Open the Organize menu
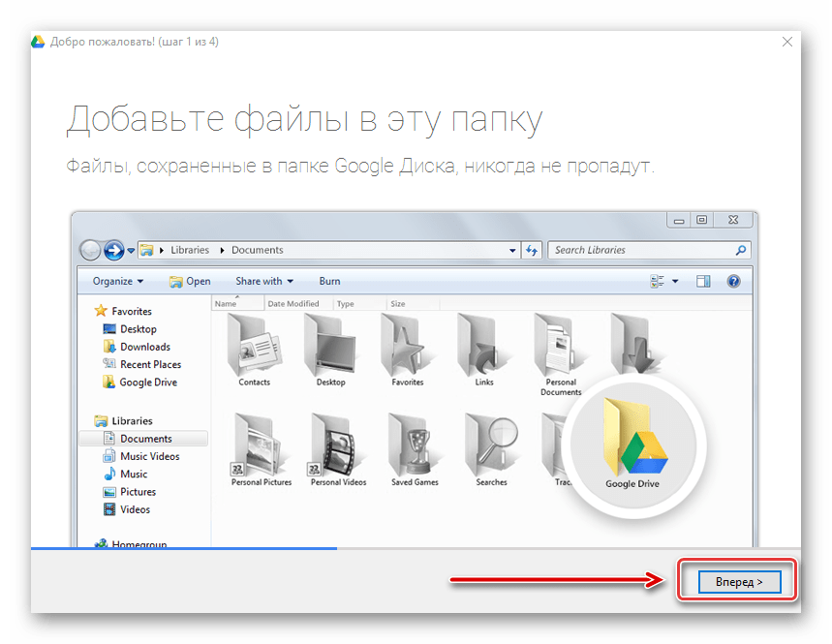This screenshot has height=644, width=832. tap(118, 281)
